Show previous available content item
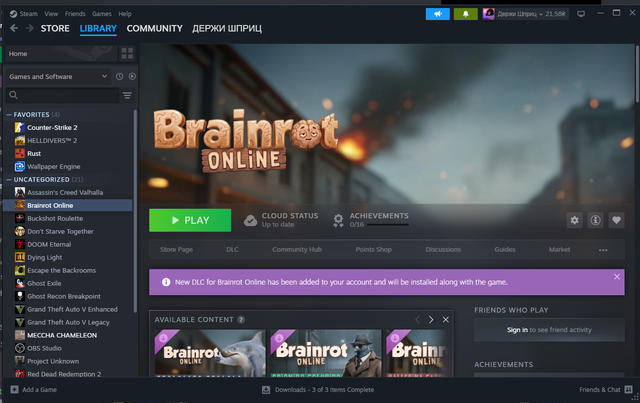640x403 pixels. coord(417,320)
